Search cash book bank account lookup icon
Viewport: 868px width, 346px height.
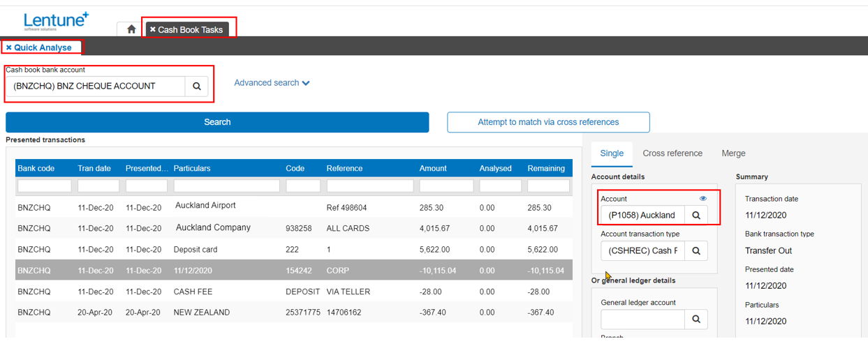pyautogui.click(x=196, y=86)
